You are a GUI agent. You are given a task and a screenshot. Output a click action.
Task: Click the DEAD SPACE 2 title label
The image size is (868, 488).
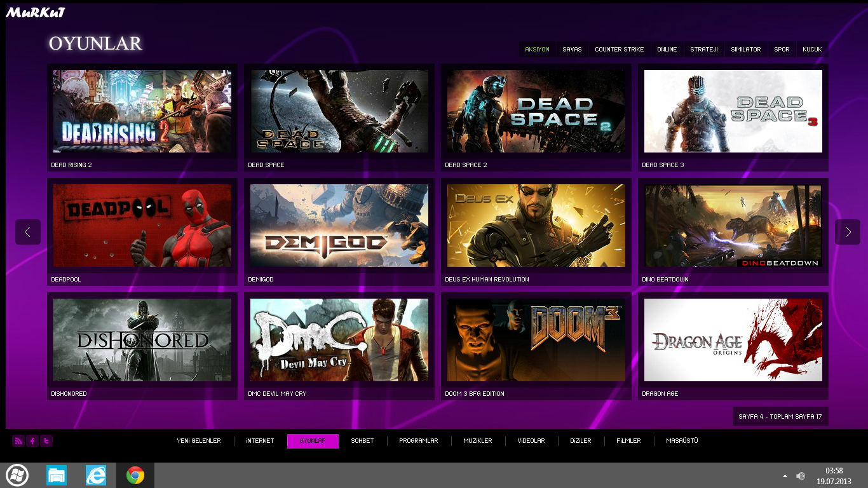pos(466,165)
